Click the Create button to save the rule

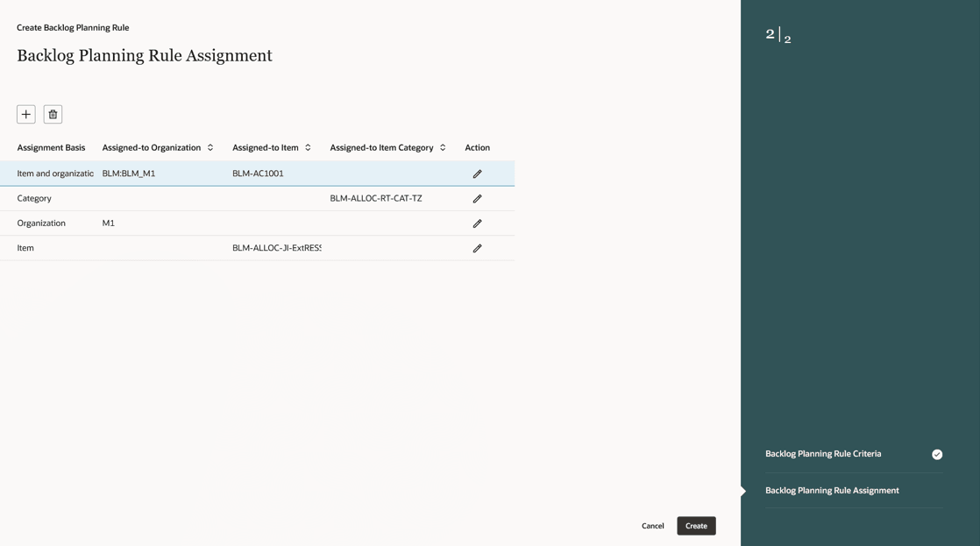695,526
